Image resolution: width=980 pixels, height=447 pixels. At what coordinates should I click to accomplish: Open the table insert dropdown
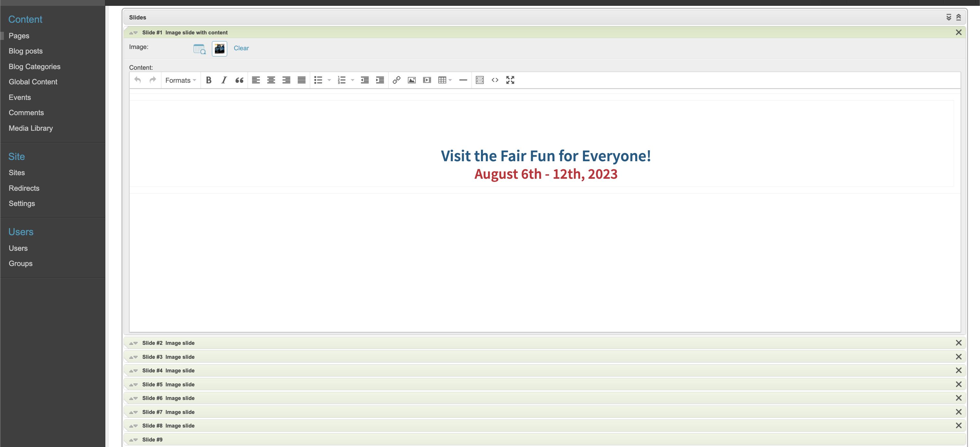[x=444, y=80]
